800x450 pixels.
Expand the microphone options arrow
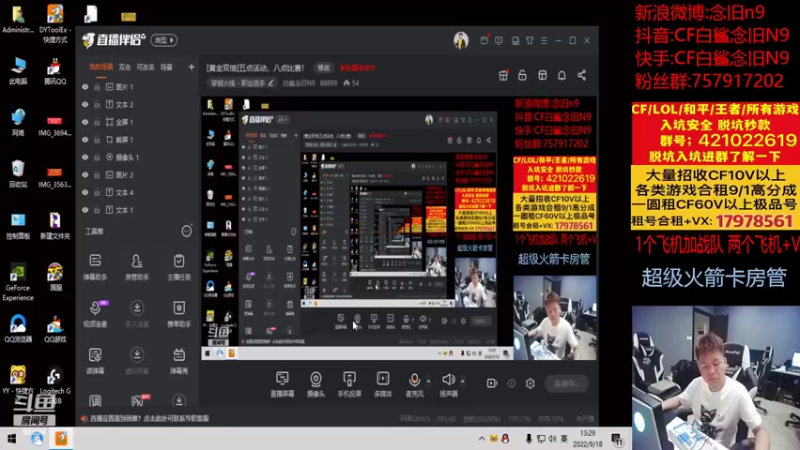pyautogui.click(x=428, y=381)
